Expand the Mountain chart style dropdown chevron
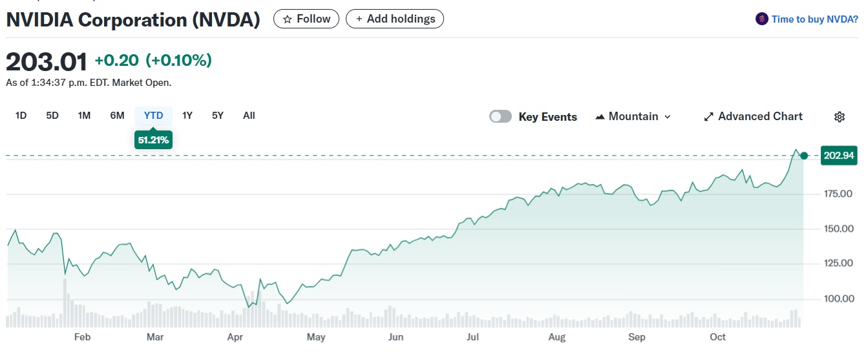The width and height of the screenshot is (868, 352). coord(668,117)
